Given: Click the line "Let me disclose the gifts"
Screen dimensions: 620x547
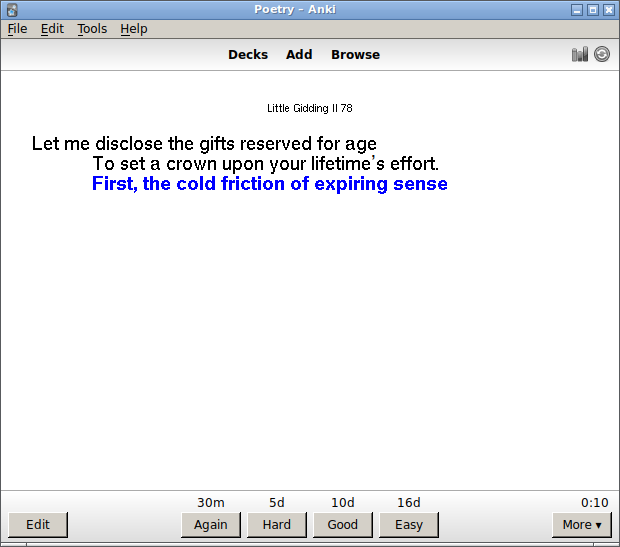Looking at the screenshot, I should click(204, 144).
